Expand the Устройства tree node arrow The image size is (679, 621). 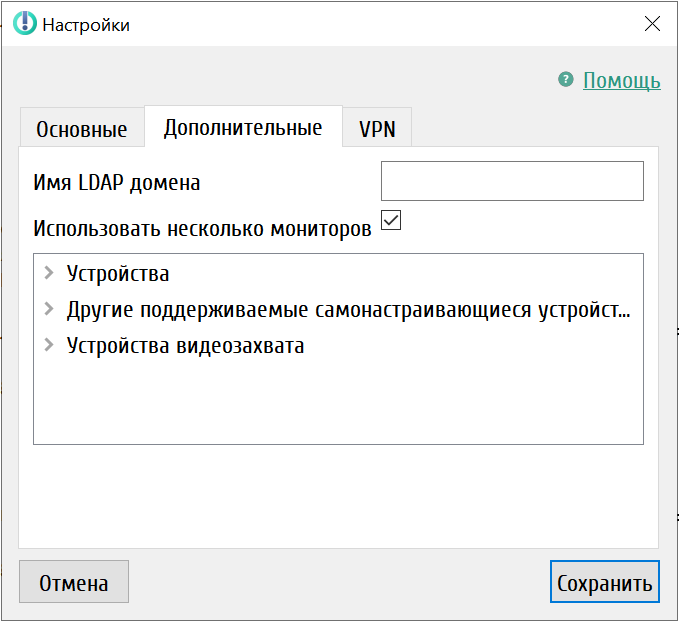click(49, 273)
